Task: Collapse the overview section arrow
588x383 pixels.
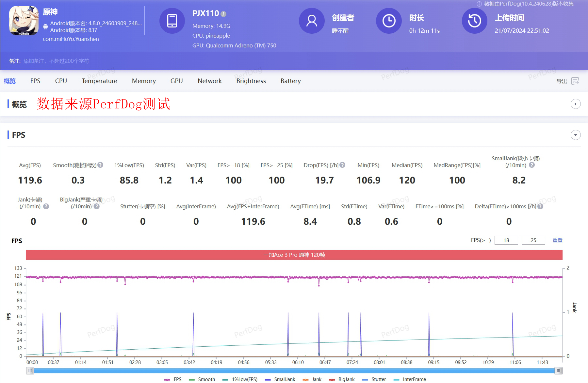Action: click(x=575, y=104)
